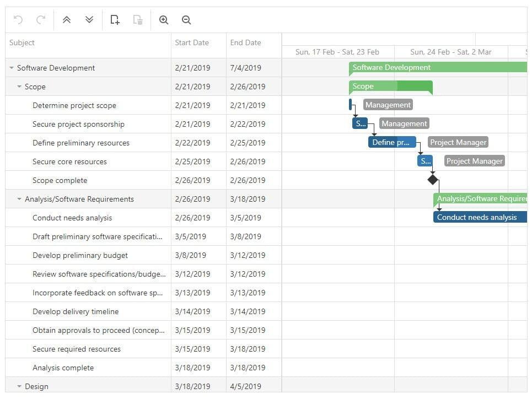Expand all tasks with double-down chevron
The image size is (532, 399).
click(x=89, y=20)
